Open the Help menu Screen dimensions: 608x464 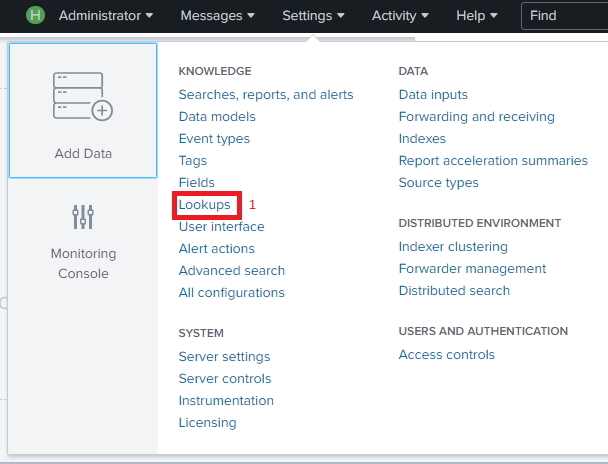(x=476, y=16)
